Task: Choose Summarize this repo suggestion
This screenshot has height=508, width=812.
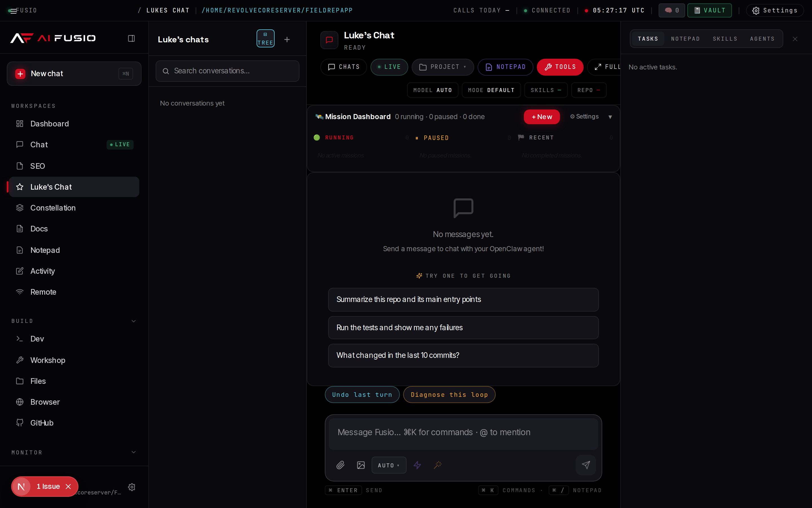Action: click(463, 300)
